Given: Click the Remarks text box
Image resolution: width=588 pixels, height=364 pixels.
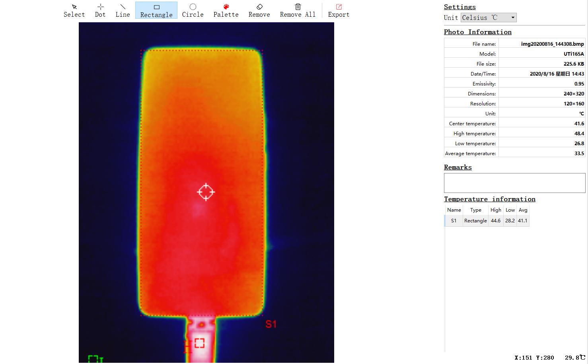Looking at the screenshot, I should click(514, 183).
